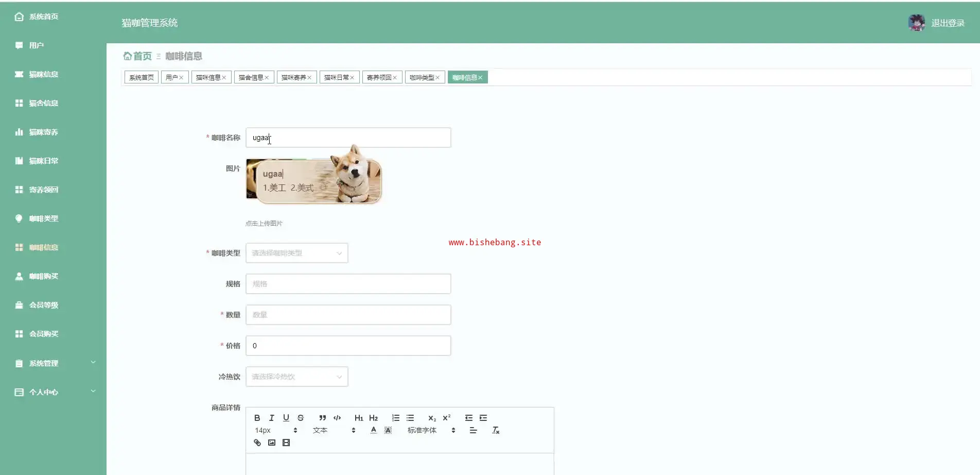Apply subscript formatting

pos(432,418)
